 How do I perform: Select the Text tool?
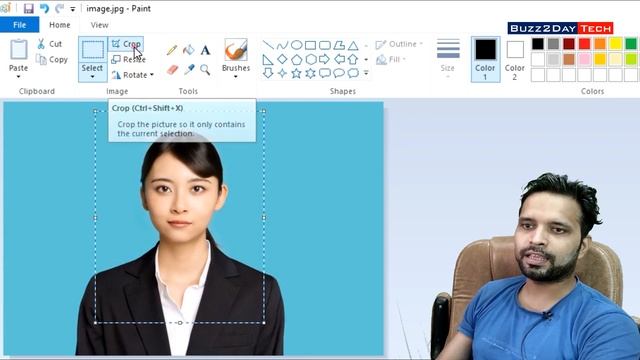205,50
